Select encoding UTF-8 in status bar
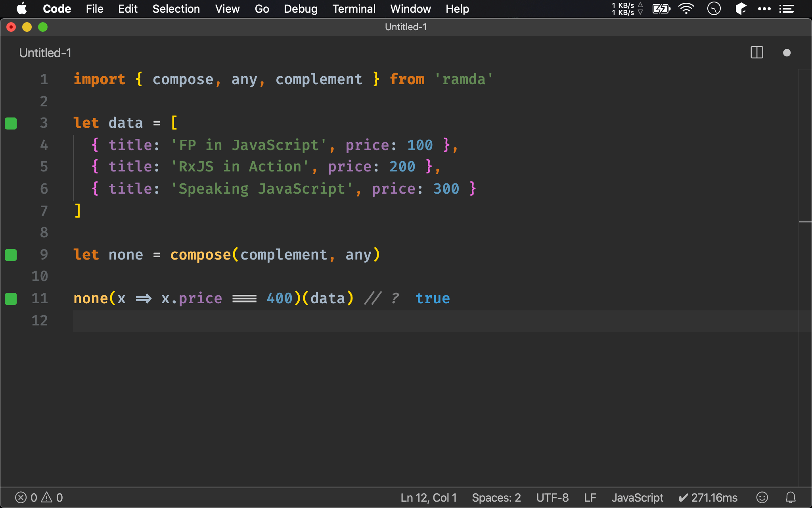The width and height of the screenshot is (812, 508). [x=552, y=497]
